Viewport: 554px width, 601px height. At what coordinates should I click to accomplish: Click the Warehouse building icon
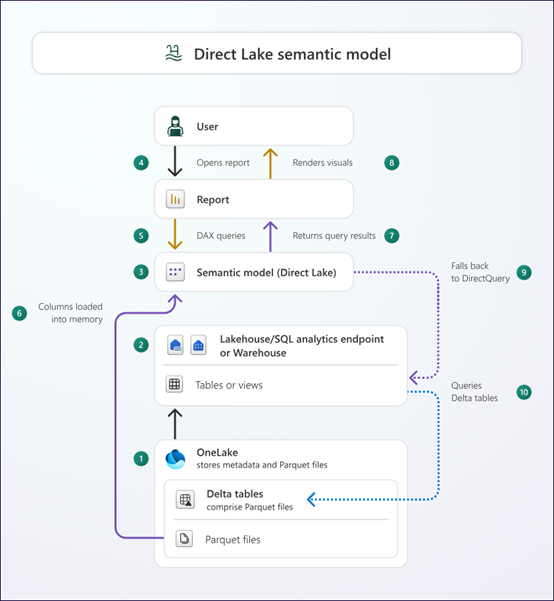tap(198, 345)
